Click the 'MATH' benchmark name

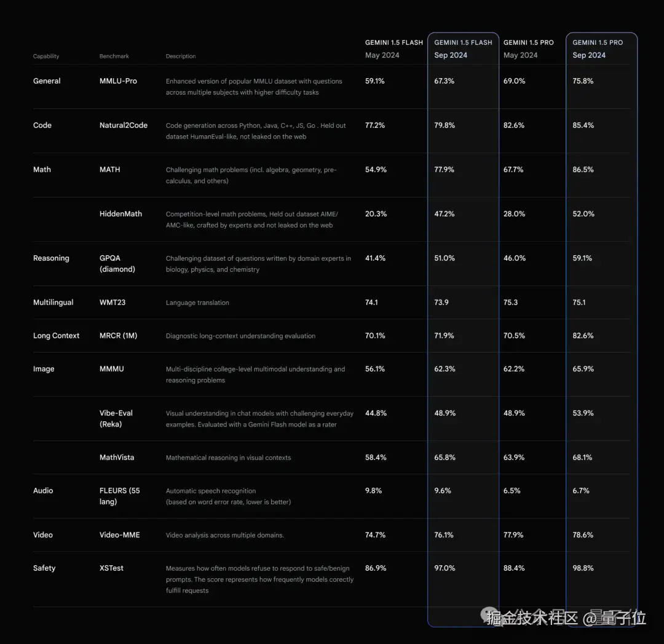109,170
